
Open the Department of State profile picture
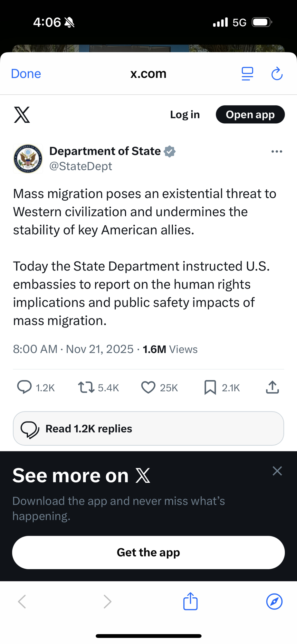point(28,159)
